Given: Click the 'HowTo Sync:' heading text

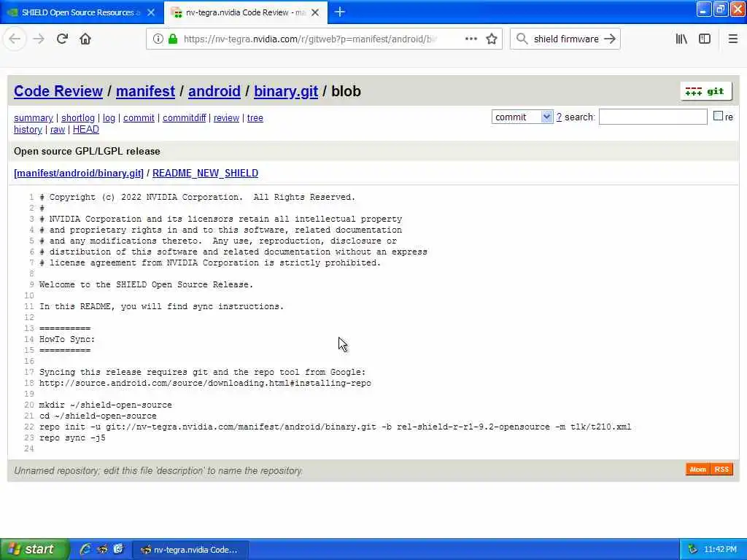Looking at the screenshot, I should tap(67, 339).
